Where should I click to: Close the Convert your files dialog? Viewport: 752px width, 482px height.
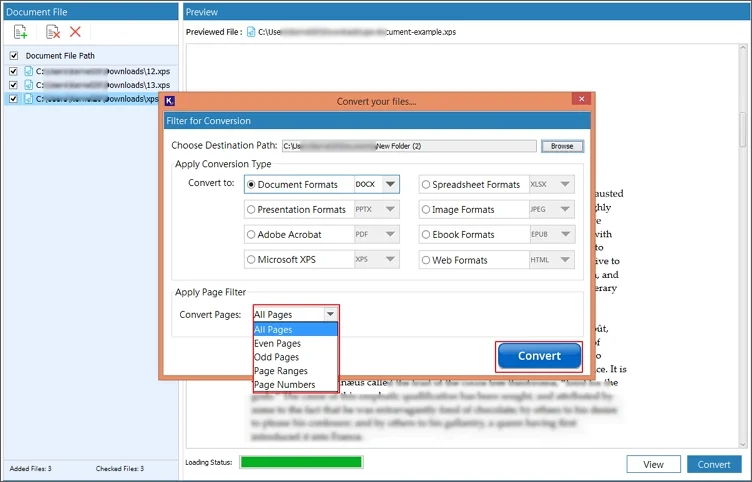coord(581,99)
